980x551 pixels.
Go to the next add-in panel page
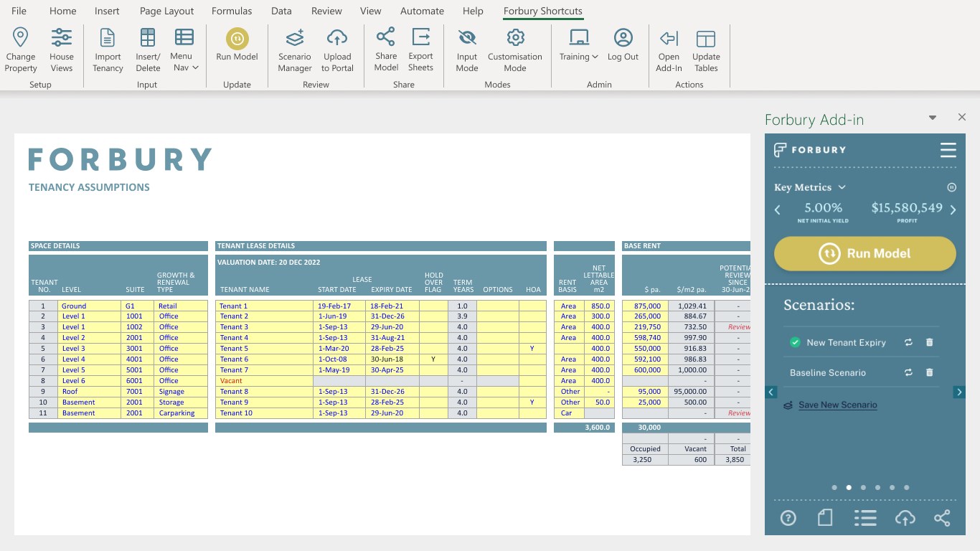point(959,392)
